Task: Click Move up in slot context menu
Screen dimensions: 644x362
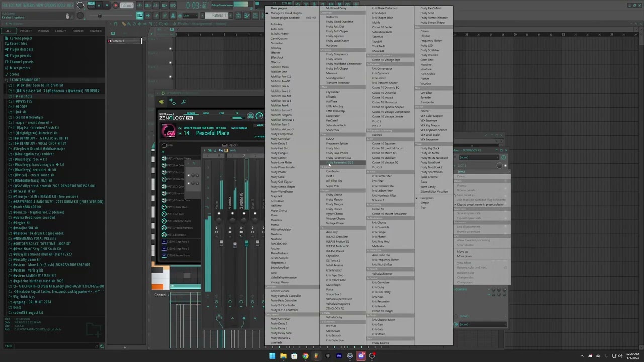Action: [x=462, y=251]
